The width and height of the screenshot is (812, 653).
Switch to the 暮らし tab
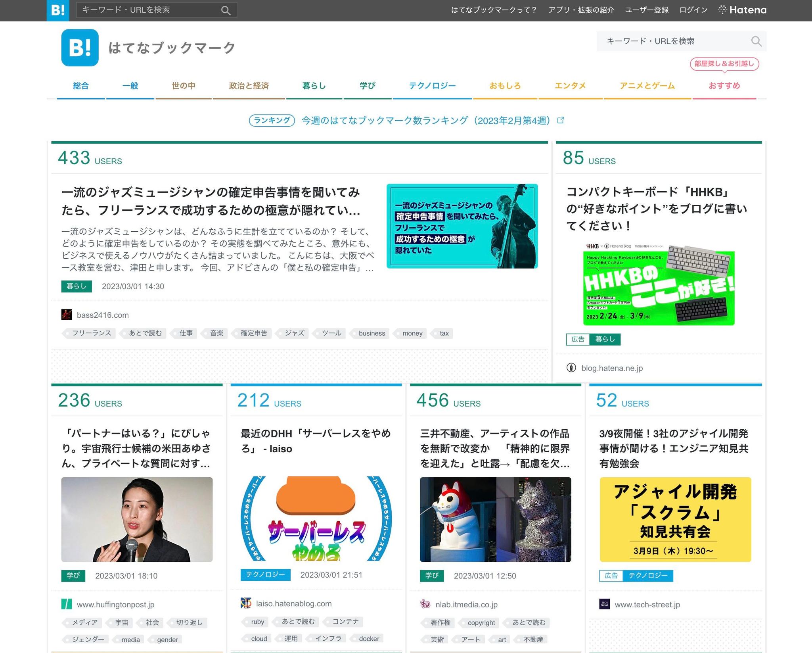tap(314, 86)
